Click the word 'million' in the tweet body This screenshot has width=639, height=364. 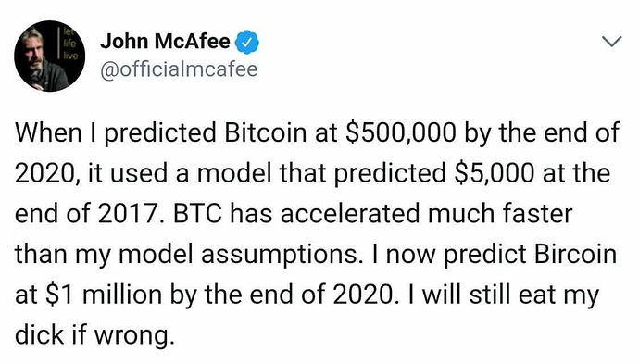(122, 295)
